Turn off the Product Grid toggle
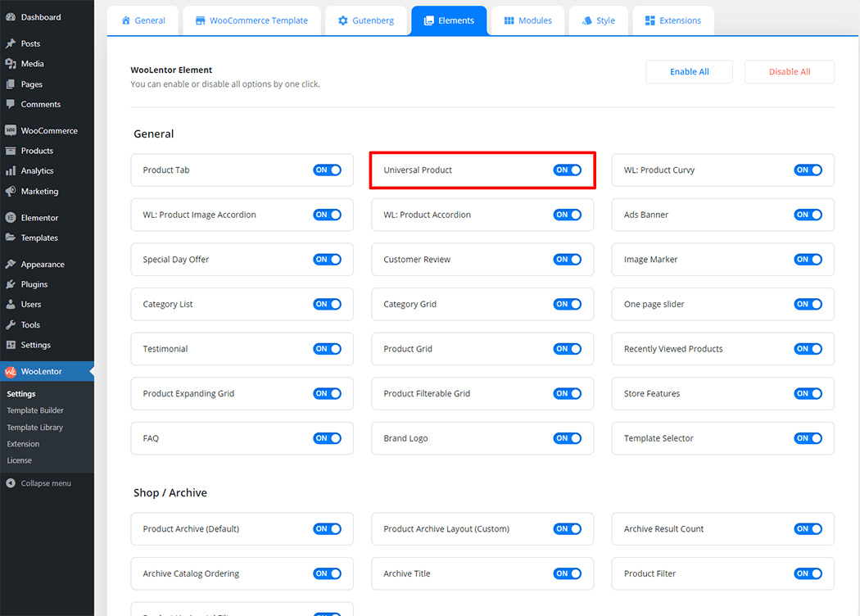This screenshot has height=616, width=860. 567,349
